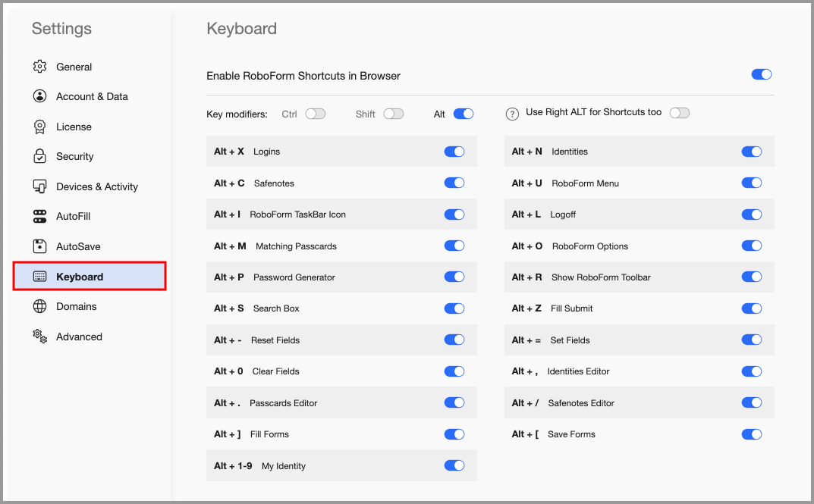This screenshot has width=814, height=504.
Task: Click the Keyboard icon in sidebar
Action: 39,277
